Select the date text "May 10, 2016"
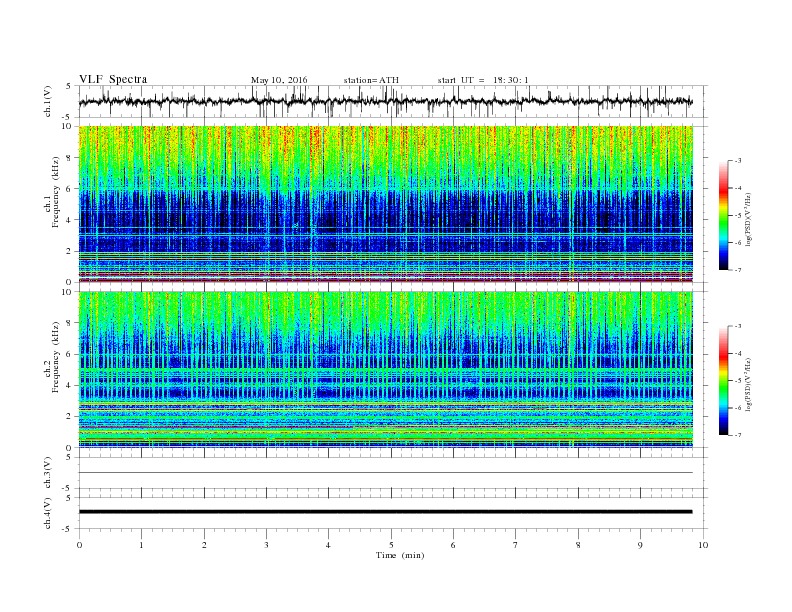Image resolution: width=792 pixels, height=612 pixels. pos(279,80)
